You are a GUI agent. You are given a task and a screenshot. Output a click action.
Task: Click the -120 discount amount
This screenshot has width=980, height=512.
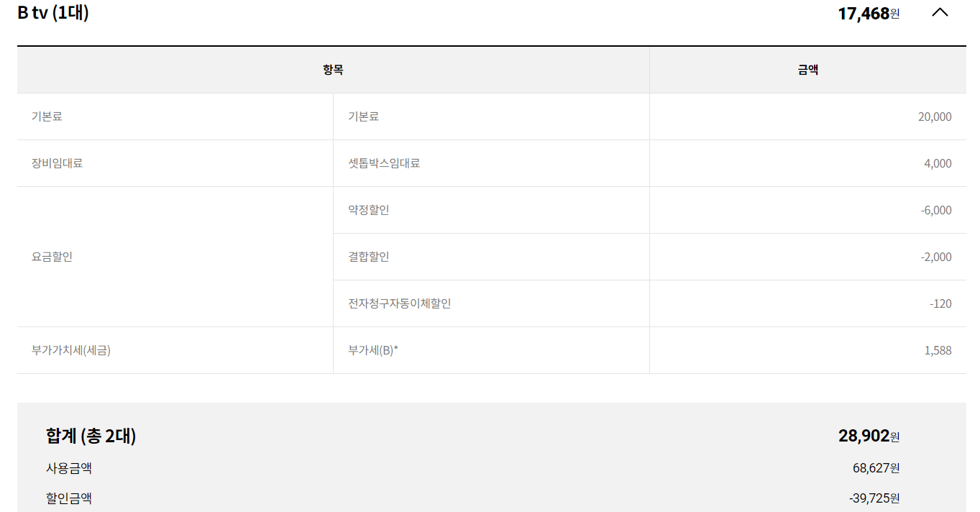(x=940, y=303)
